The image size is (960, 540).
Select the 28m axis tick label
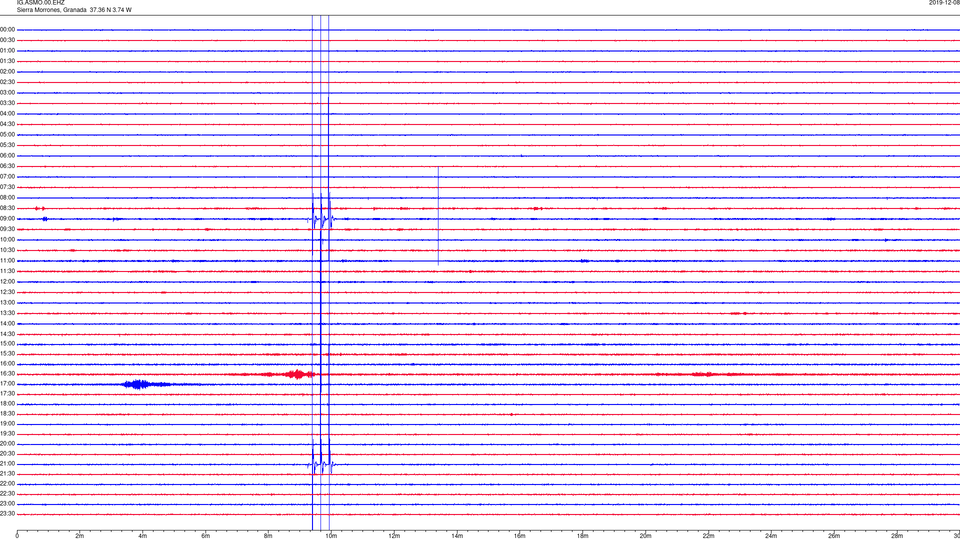pyautogui.click(x=897, y=536)
